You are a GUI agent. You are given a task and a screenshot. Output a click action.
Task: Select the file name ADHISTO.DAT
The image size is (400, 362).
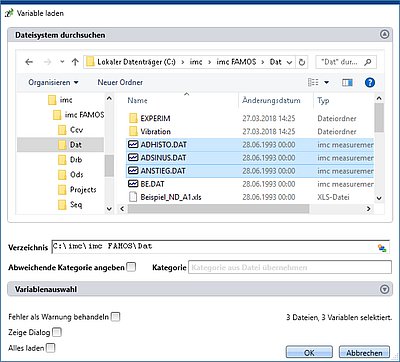pyautogui.click(x=164, y=145)
